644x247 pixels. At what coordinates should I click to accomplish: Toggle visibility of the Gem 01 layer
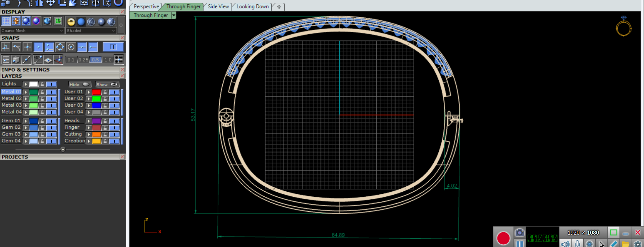point(51,121)
